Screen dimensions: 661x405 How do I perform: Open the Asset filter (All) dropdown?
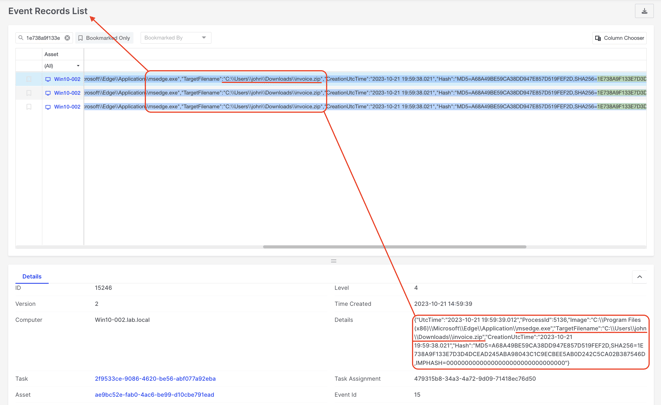click(62, 66)
